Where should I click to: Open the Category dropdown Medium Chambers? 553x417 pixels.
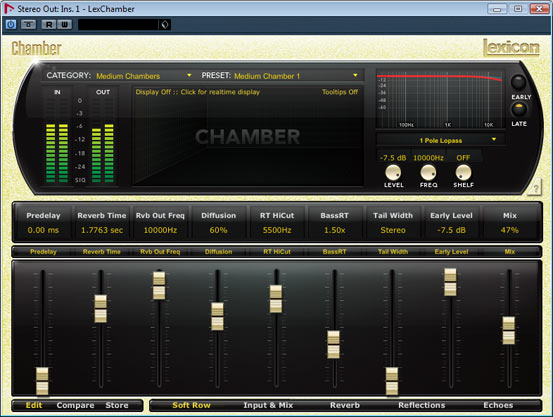coord(144,76)
